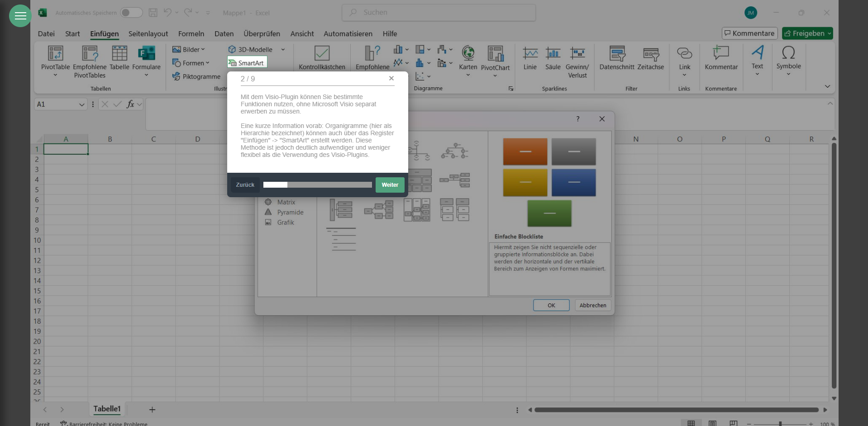868x426 pixels.
Task: Toggle the Automatisches Speichern switch
Action: 131,13
